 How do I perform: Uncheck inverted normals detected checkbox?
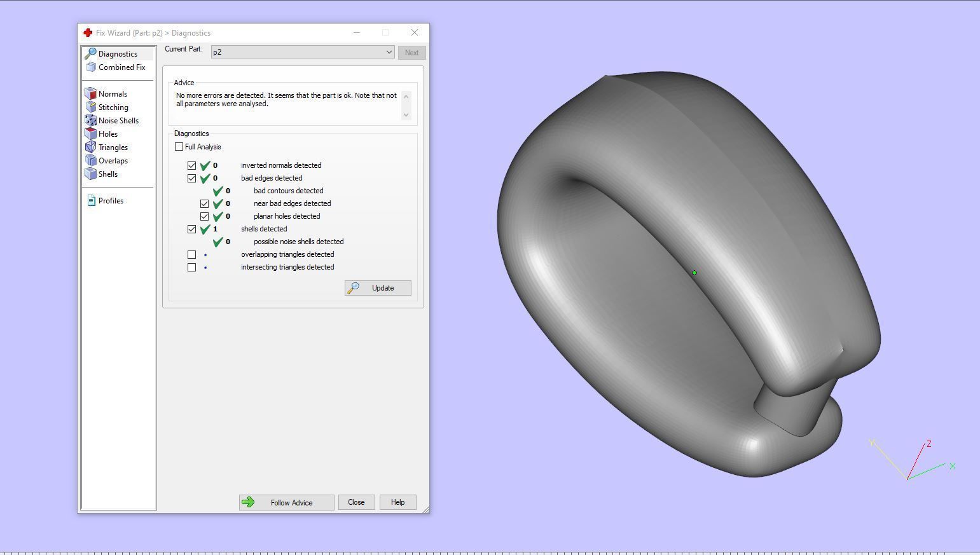[191, 165]
